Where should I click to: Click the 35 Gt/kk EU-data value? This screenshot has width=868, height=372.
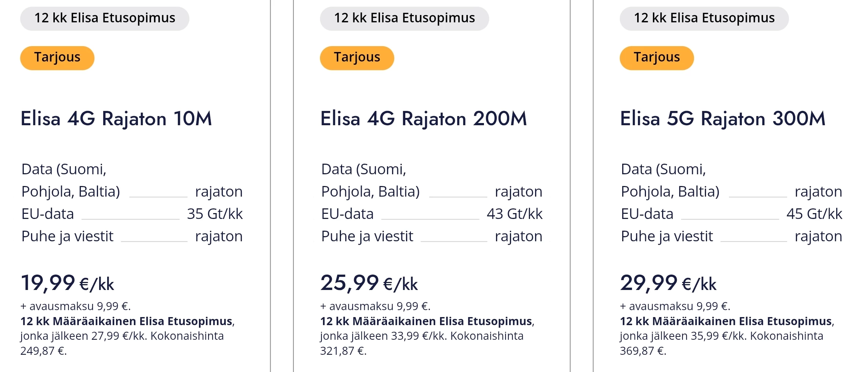[215, 214]
